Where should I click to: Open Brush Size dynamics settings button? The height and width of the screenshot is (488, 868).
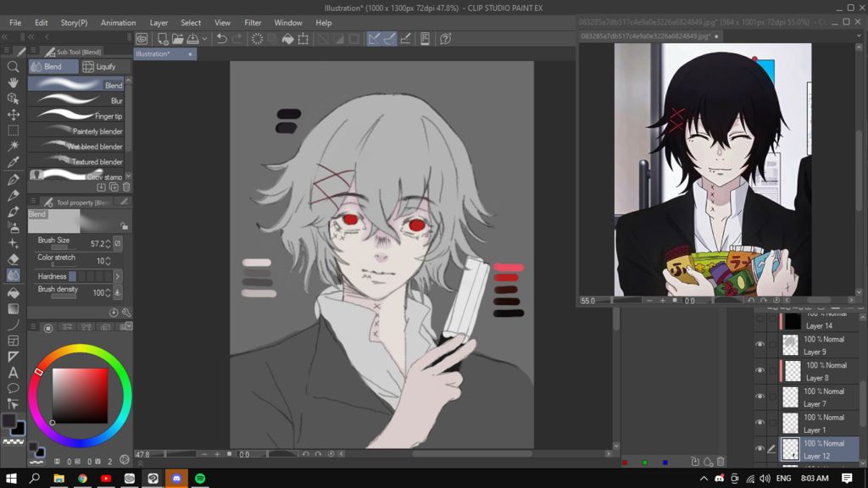click(117, 243)
